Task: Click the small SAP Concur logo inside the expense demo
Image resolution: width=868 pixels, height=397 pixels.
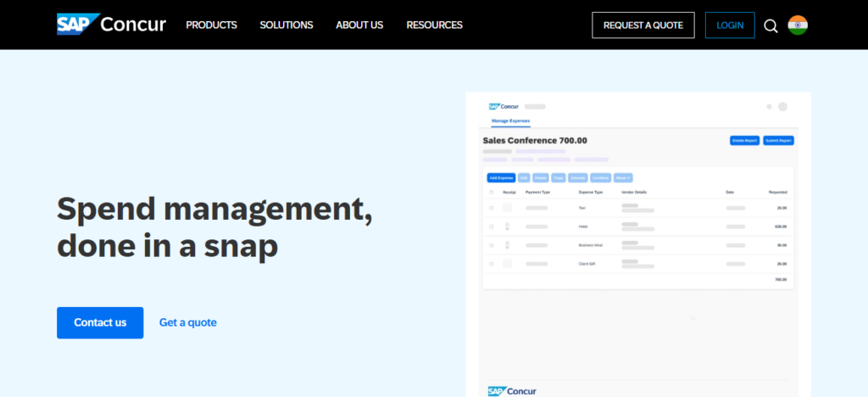Action: [504, 106]
